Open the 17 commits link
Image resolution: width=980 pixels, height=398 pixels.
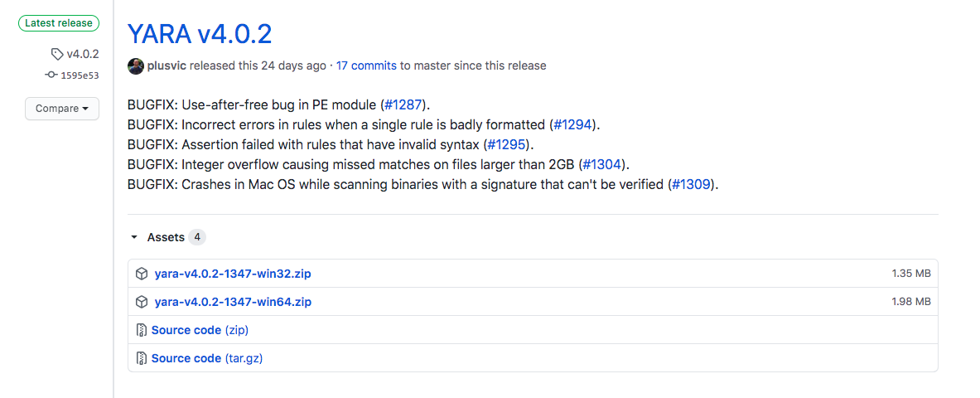pos(366,66)
